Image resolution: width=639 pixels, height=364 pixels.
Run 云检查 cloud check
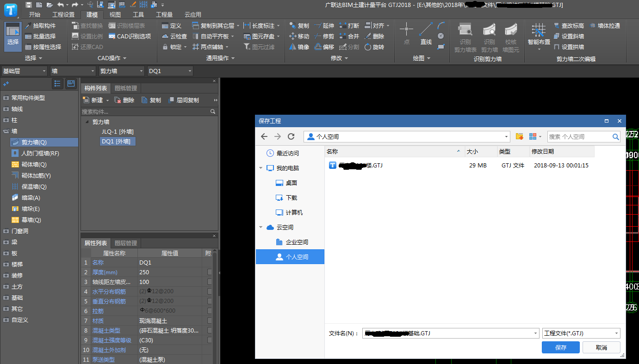[175, 36]
